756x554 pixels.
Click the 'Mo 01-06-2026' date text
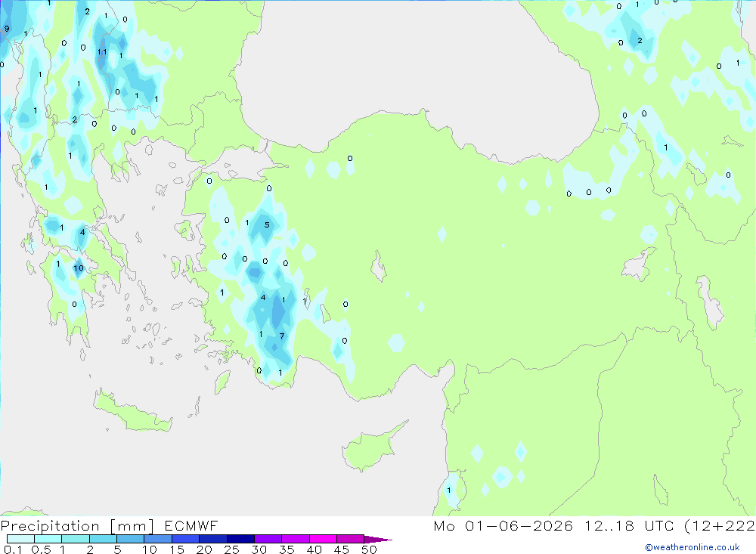[x=503, y=526]
